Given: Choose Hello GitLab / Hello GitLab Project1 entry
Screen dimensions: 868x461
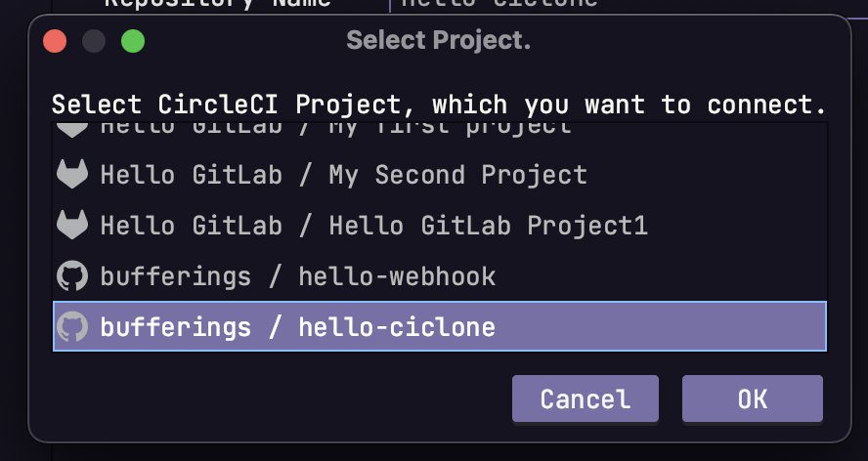Looking at the screenshot, I should pos(373,226).
